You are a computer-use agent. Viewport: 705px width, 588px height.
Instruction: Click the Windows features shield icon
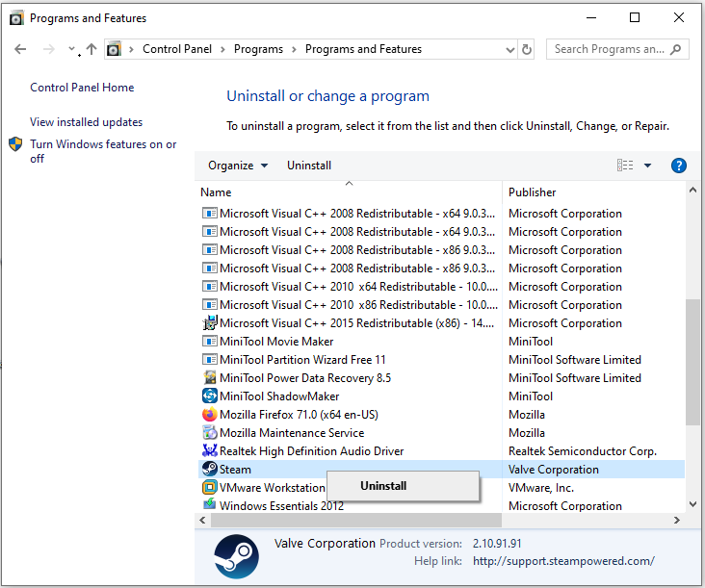[x=15, y=144]
